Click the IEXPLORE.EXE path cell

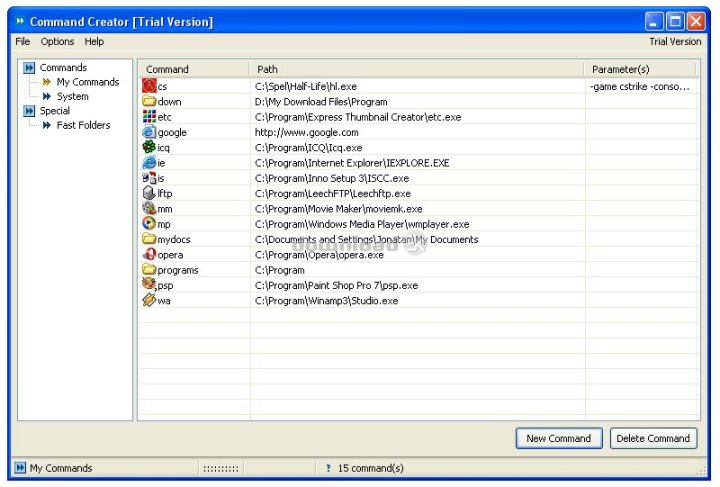(x=352, y=163)
